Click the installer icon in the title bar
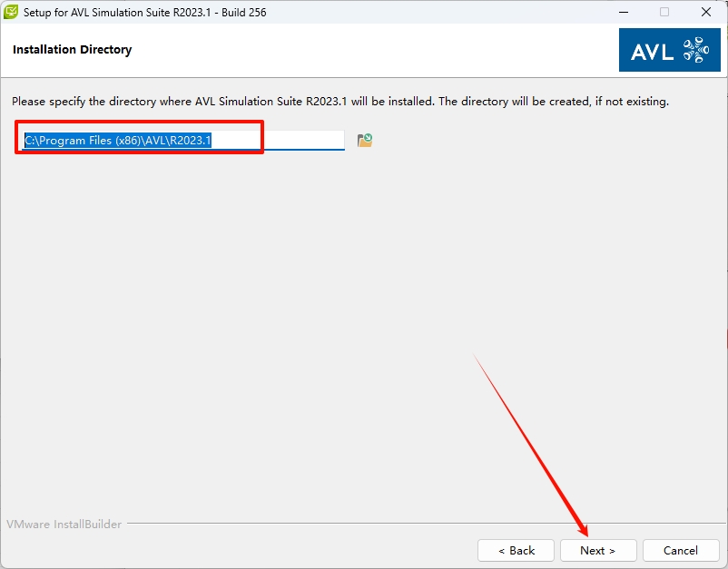The height and width of the screenshot is (569, 728). tap(11, 13)
